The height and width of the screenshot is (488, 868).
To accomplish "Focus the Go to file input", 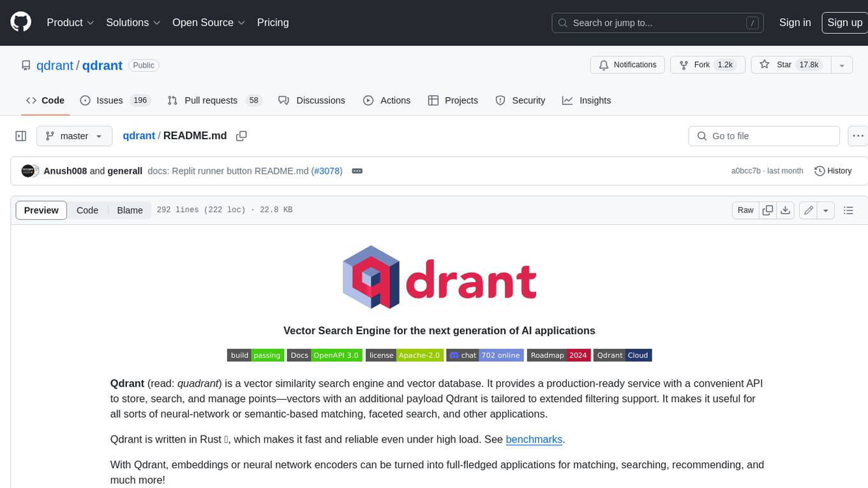I will pos(764,136).
